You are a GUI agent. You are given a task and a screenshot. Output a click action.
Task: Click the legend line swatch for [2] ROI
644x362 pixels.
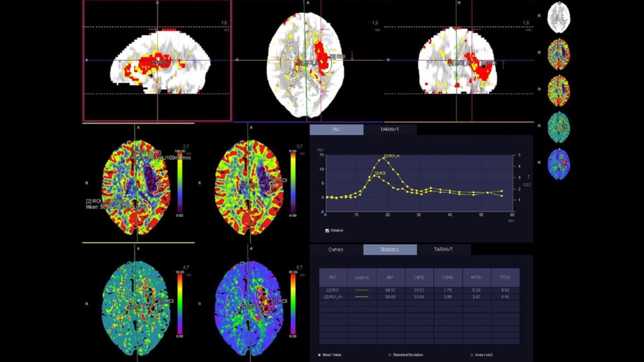click(362, 290)
